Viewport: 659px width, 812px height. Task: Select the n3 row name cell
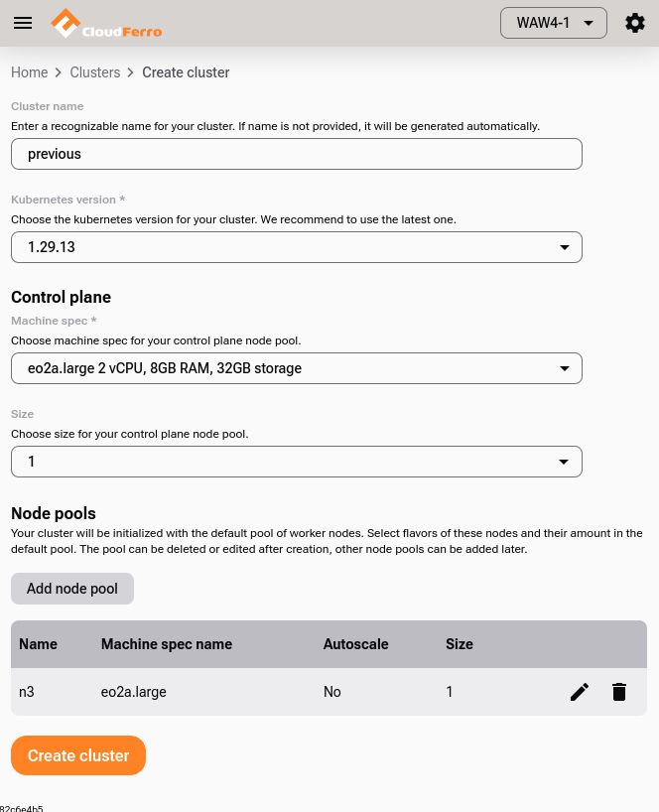coord(27,692)
